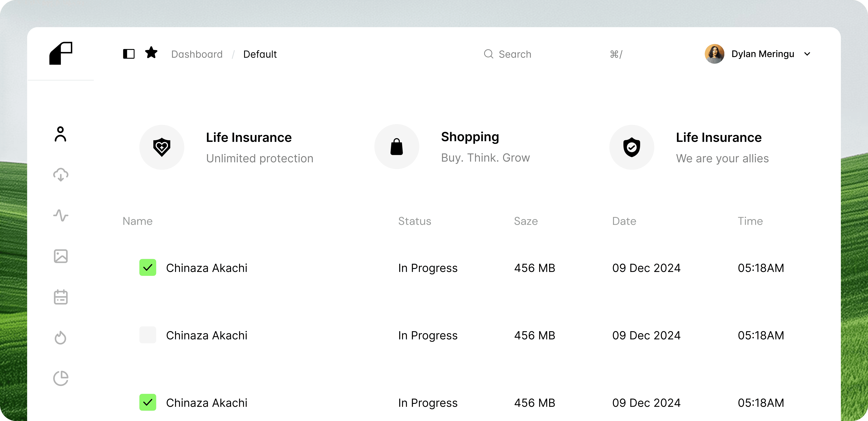Check the second Chinaza Akachi row checkbox
868x421 pixels.
coord(148,335)
